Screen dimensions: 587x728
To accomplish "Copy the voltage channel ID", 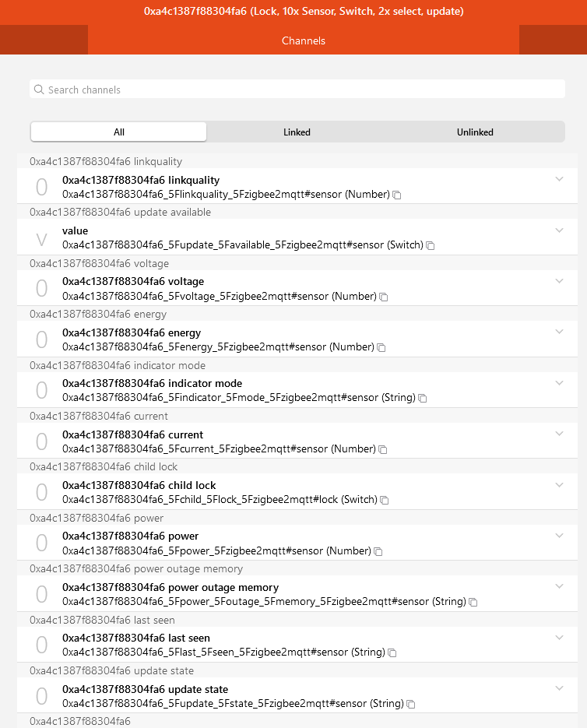I will click(382, 297).
